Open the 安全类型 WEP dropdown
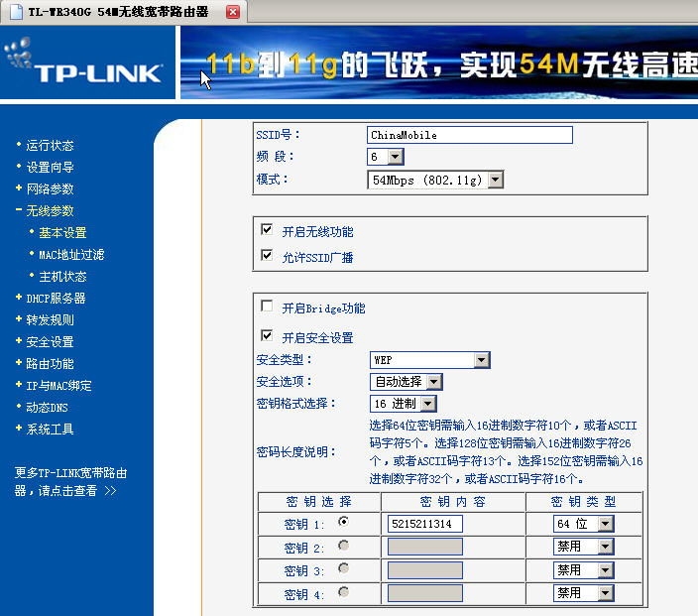Image resolution: width=698 pixels, height=616 pixels. coord(481,360)
